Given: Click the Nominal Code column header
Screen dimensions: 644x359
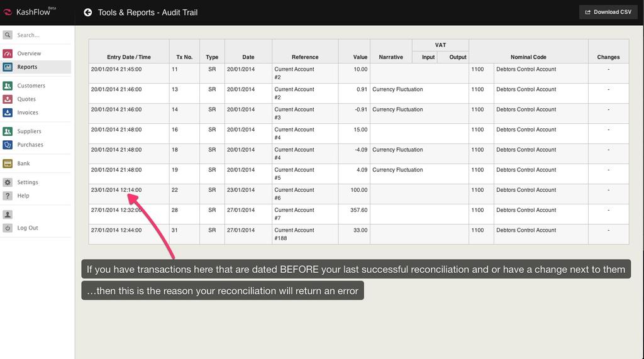Looking at the screenshot, I should pyautogui.click(x=528, y=57).
